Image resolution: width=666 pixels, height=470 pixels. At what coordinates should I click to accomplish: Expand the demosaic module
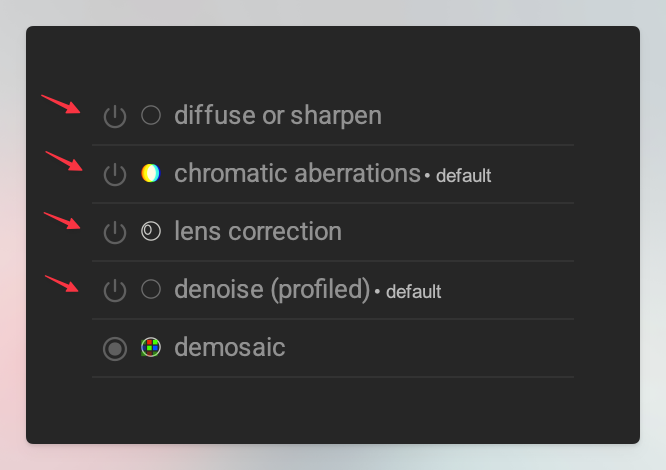click(x=229, y=348)
